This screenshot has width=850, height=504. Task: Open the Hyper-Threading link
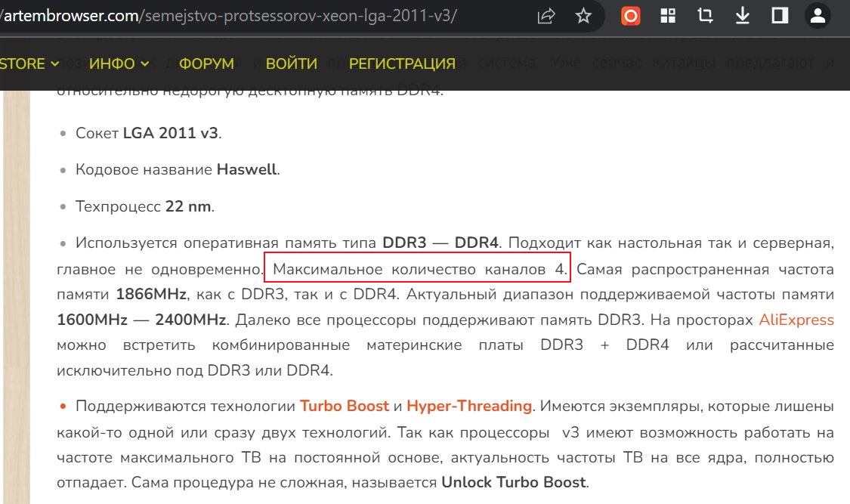click(x=469, y=406)
